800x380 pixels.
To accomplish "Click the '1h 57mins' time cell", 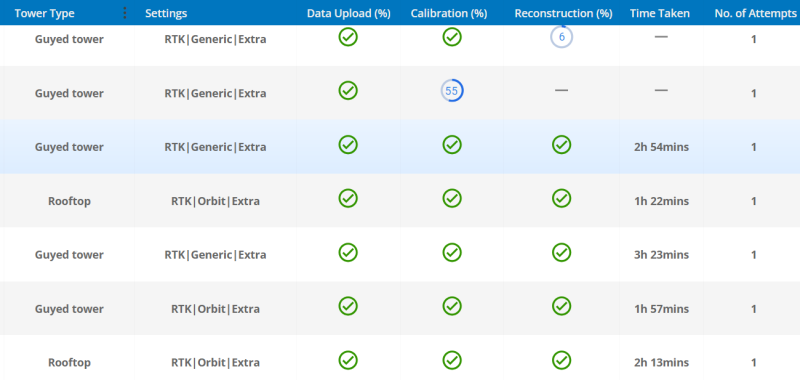I will click(x=661, y=309).
